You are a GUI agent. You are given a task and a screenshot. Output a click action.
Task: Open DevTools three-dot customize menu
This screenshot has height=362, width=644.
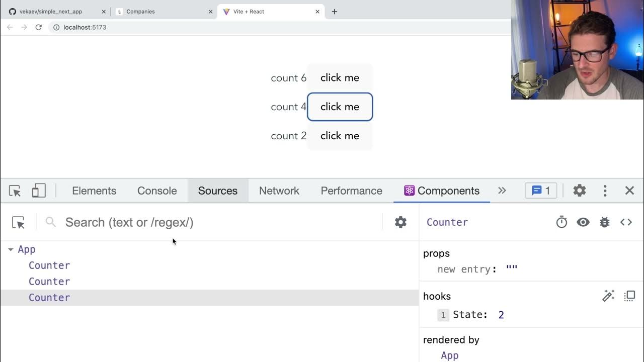click(605, 191)
